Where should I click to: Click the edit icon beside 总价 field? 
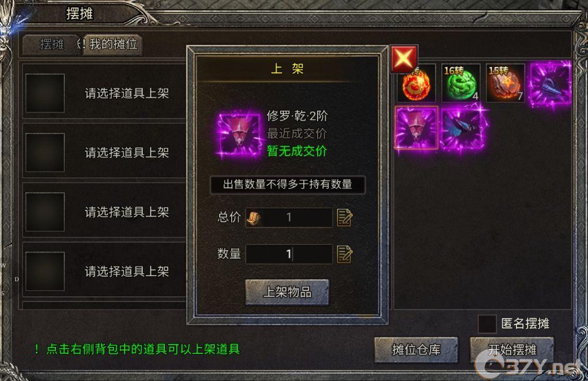tap(345, 217)
